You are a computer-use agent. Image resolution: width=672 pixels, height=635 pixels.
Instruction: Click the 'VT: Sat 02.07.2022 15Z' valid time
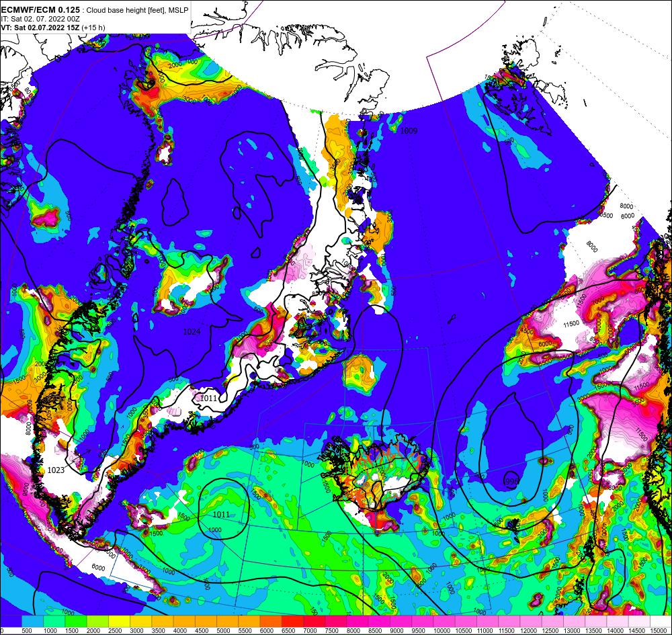pyautogui.click(x=41, y=28)
